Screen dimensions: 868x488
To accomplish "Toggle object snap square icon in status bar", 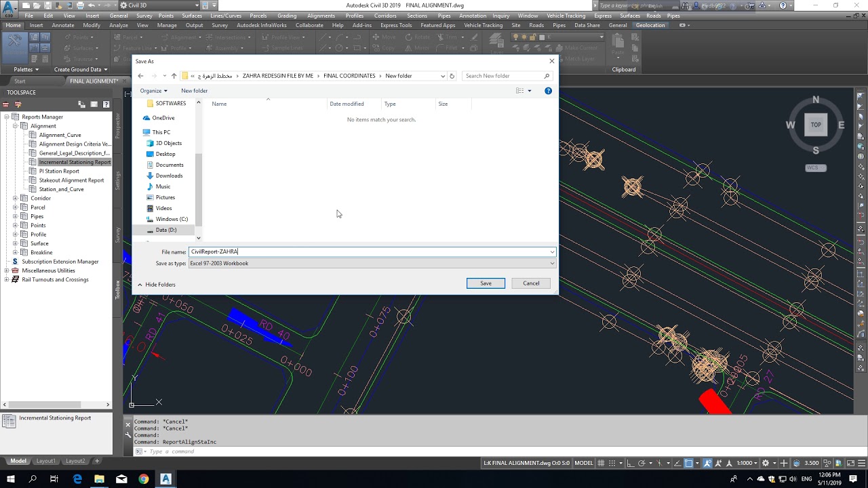I will 688,463.
